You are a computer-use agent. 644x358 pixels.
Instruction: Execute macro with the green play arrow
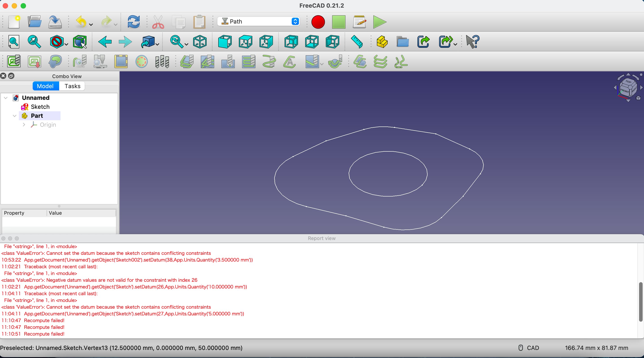click(380, 22)
